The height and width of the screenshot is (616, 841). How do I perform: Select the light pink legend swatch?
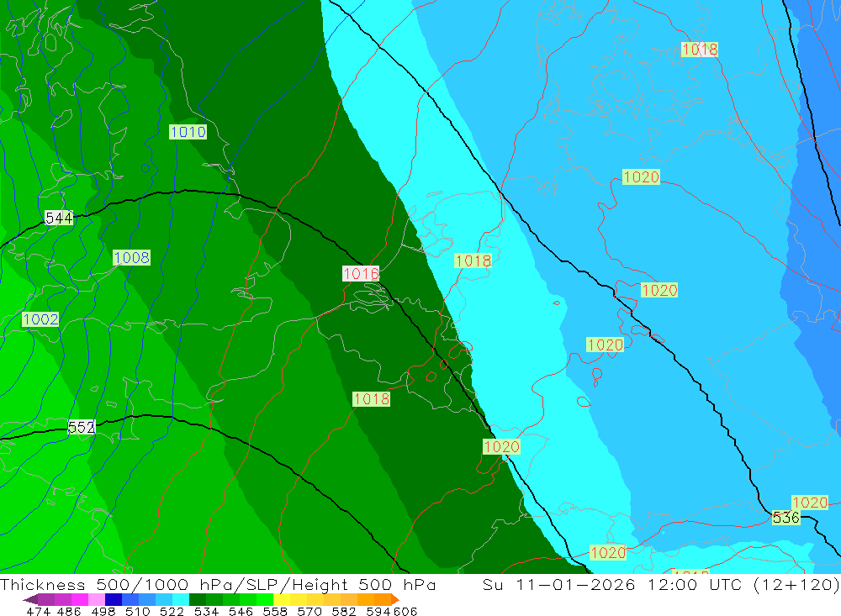point(97,599)
